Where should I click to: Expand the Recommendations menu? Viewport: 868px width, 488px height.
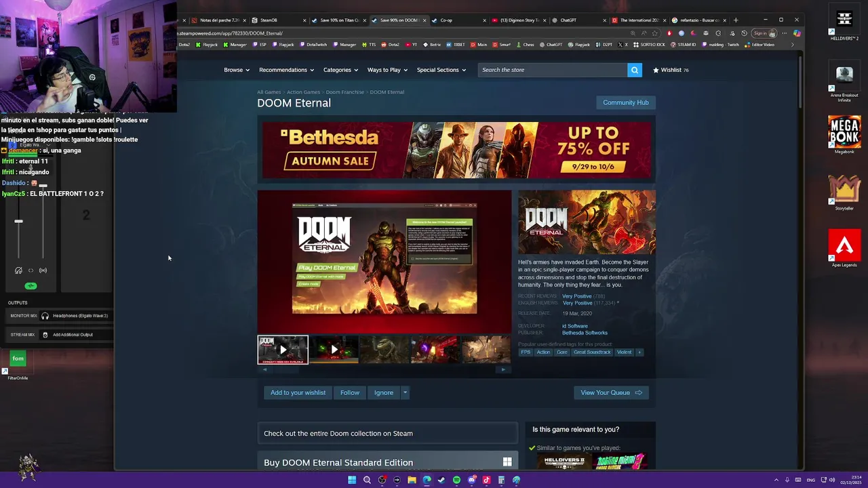pos(286,70)
